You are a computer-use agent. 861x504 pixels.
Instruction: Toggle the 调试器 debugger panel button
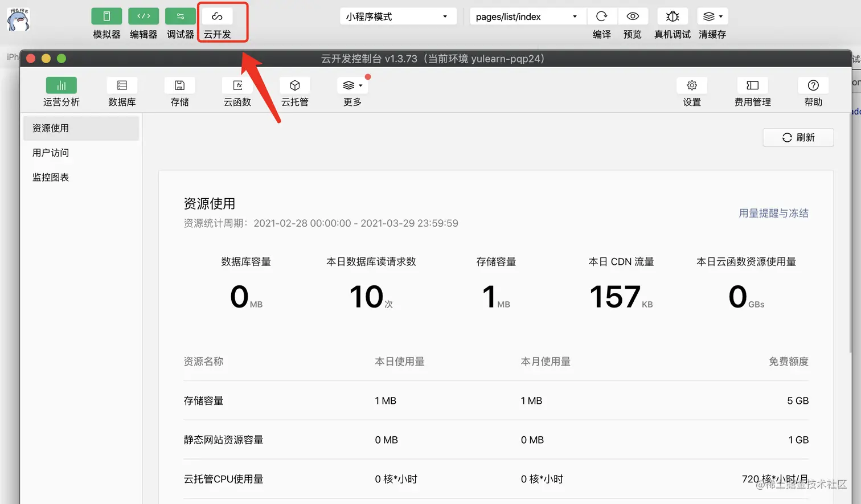(181, 17)
